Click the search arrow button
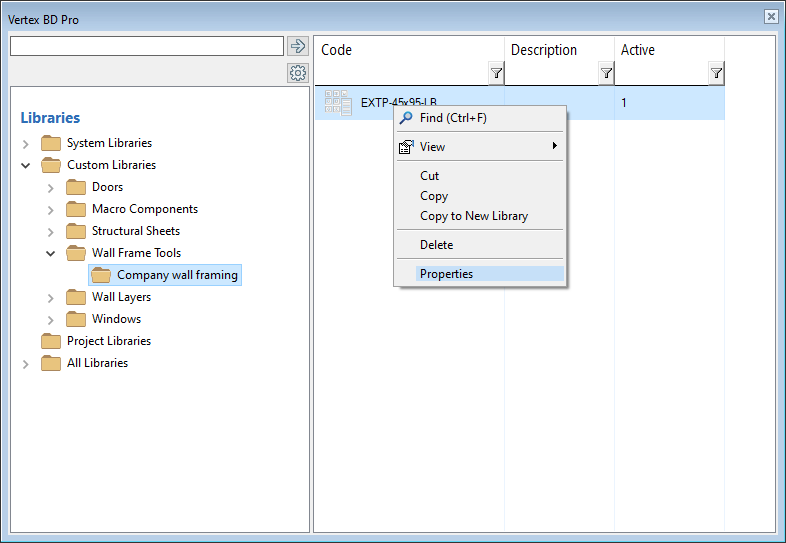Image resolution: width=786 pixels, height=543 pixels. 297,46
